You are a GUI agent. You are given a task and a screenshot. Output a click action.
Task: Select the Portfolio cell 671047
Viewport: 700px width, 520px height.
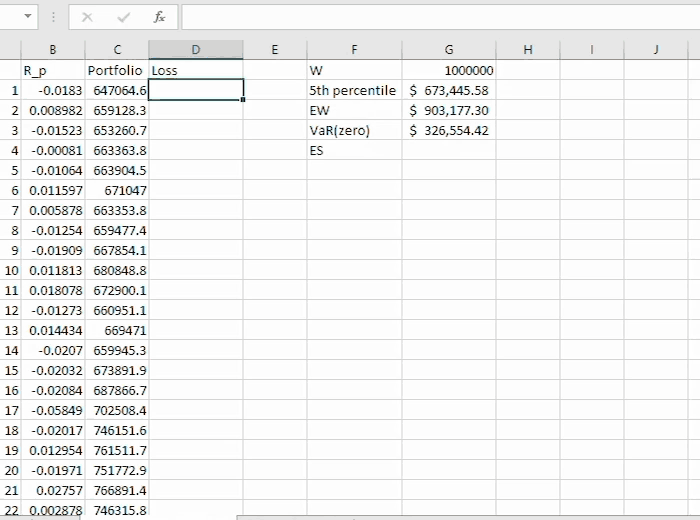pyautogui.click(x=117, y=190)
